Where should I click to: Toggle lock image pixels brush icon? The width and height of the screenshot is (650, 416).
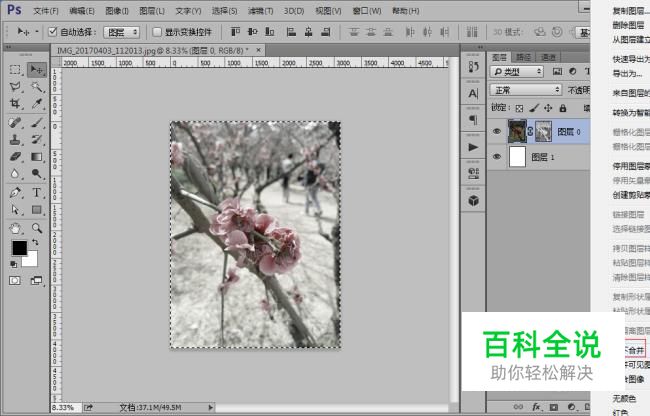tap(534, 109)
